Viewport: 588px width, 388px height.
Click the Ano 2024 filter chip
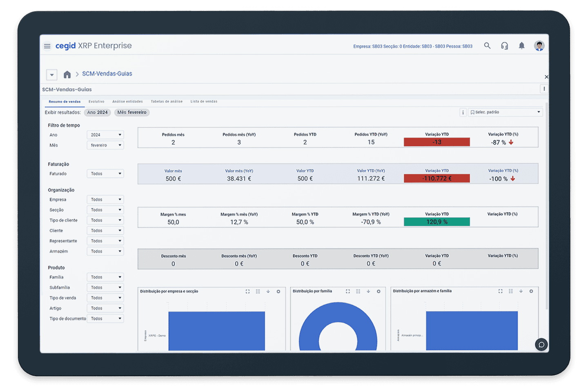[97, 112]
